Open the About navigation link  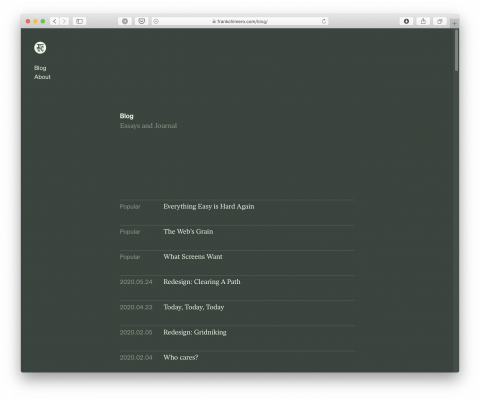[x=42, y=77]
